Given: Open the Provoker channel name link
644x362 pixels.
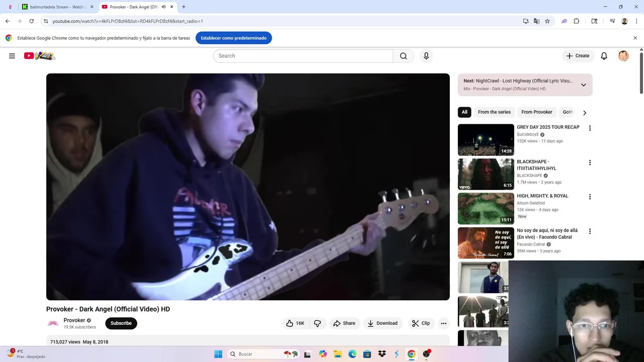Looking at the screenshot, I should [x=74, y=320].
